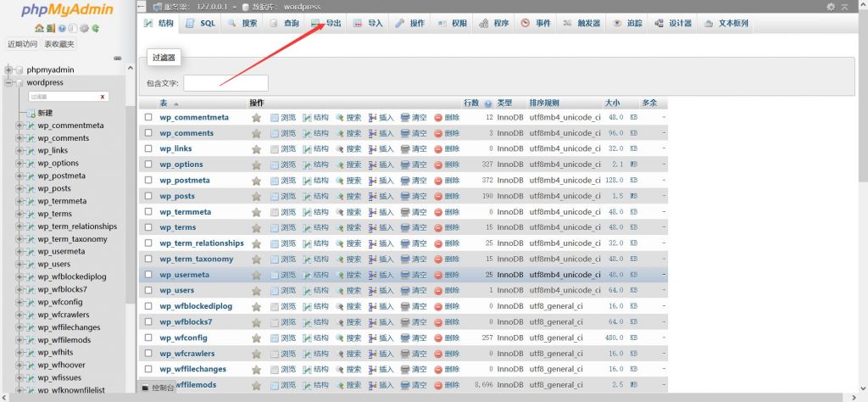
Task: Open page settings gear at top right
Action: tap(831, 7)
